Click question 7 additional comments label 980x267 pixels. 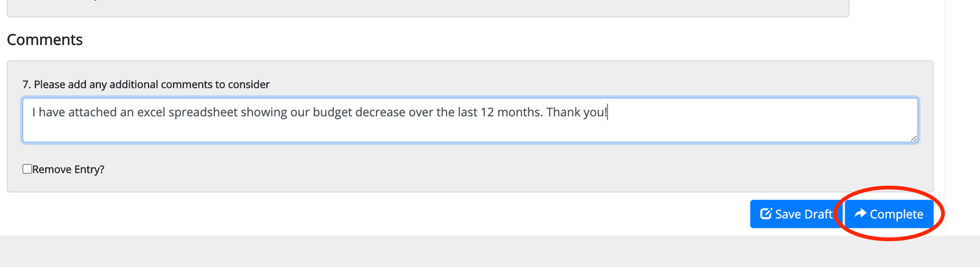[x=146, y=84]
